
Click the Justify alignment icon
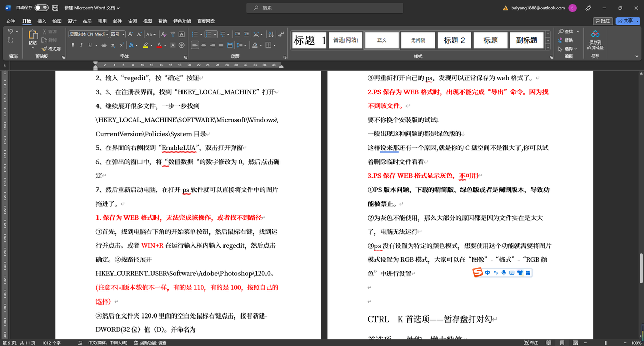tap(221, 45)
